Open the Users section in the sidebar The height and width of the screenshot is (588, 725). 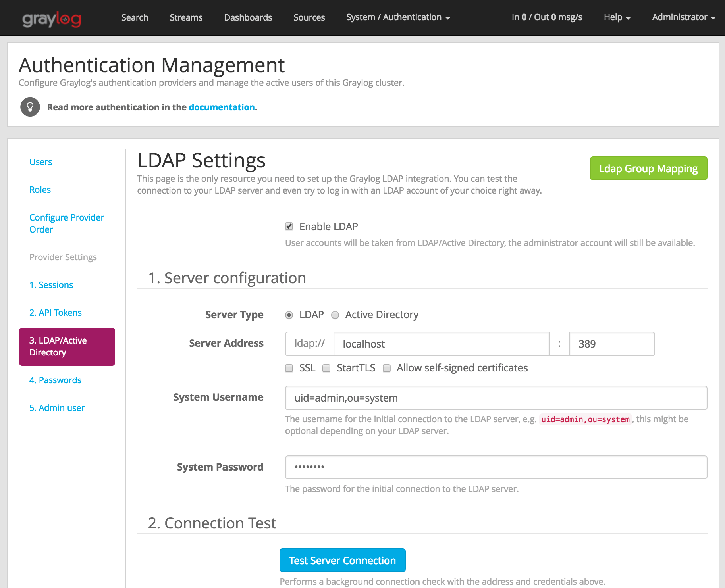(40, 162)
